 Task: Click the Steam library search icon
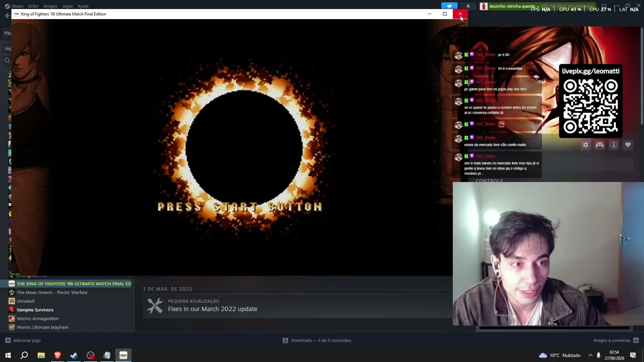pos(7,61)
